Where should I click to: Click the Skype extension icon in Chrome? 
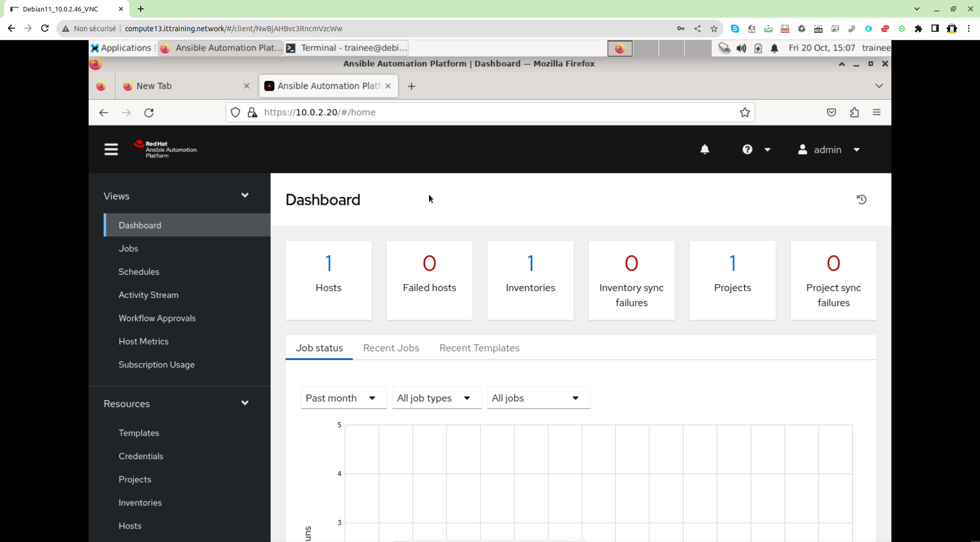coord(735,29)
